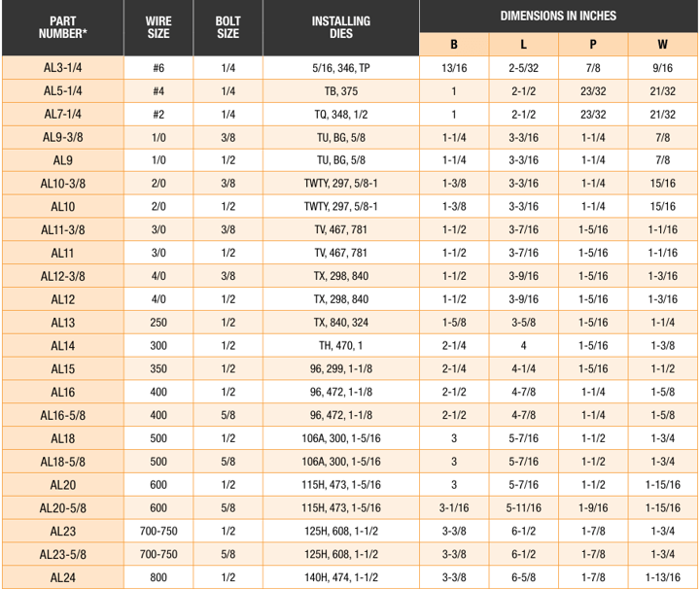Select the AL24 part number cell
Viewport: 700px width, 589px height.
pos(63,577)
